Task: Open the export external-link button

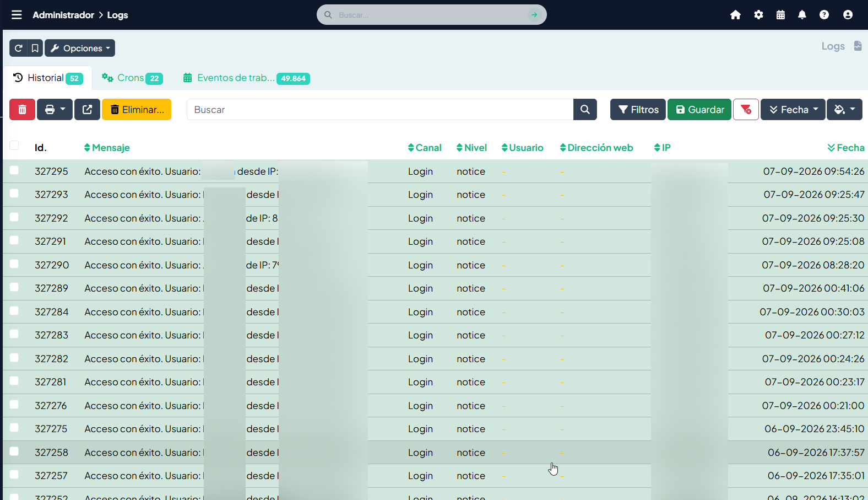Action: 87,109
